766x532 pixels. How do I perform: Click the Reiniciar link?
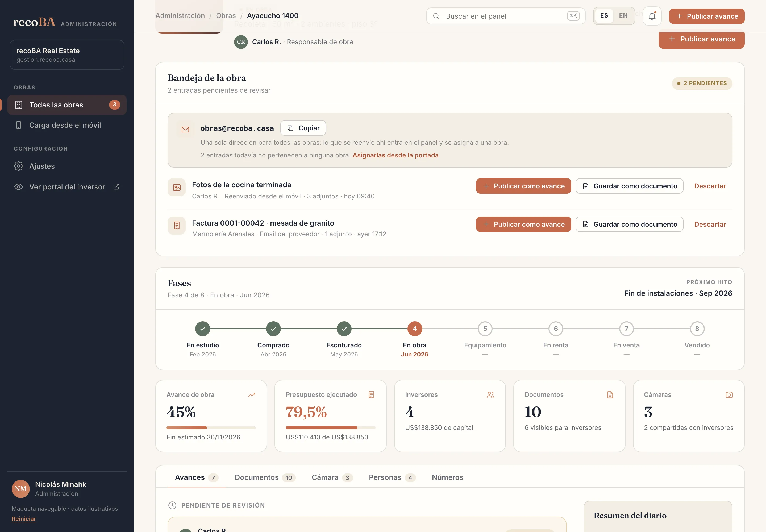(24, 519)
